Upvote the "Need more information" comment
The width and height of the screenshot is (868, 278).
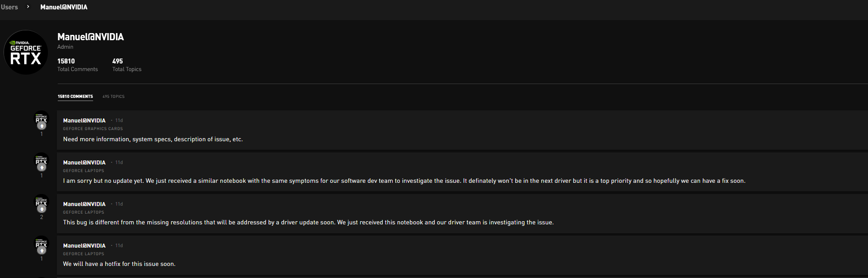point(41,126)
